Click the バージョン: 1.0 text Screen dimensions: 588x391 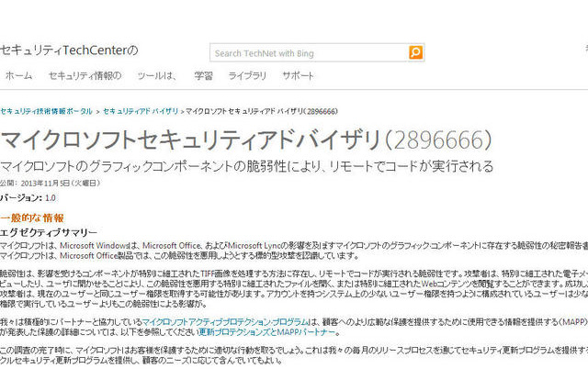[x=28, y=197]
